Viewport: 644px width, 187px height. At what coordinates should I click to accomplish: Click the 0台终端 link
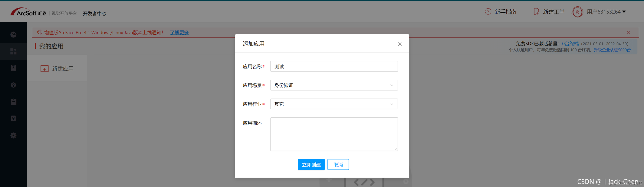[570, 44]
